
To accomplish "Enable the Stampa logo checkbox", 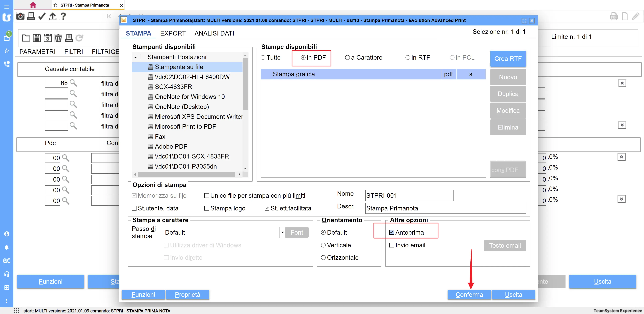I will (x=206, y=208).
